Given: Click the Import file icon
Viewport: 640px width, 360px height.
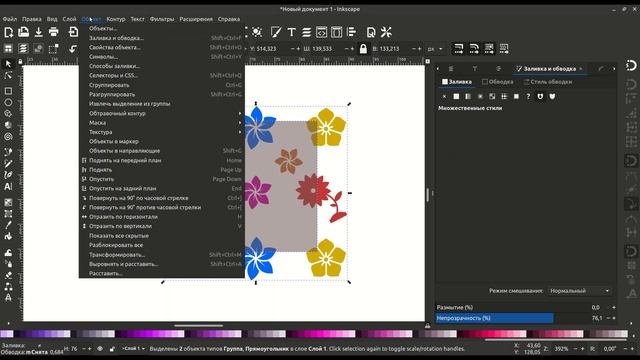Looking at the screenshot, I should [x=73, y=32].
